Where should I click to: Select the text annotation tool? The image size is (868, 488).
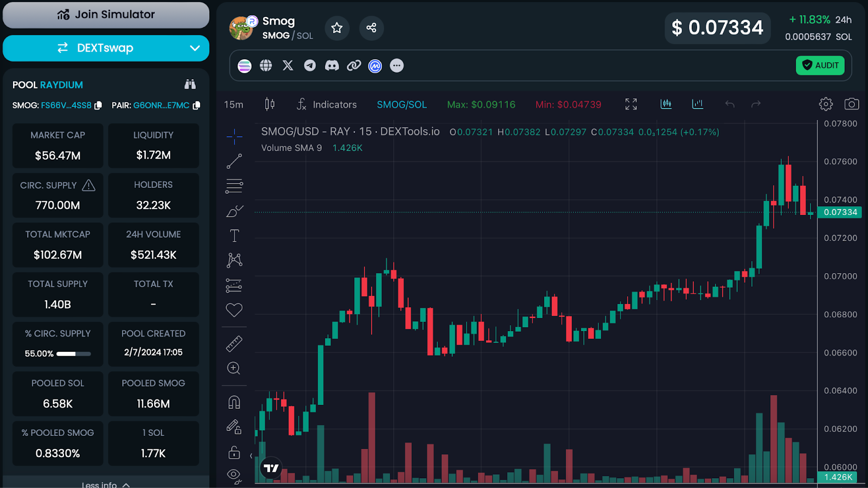click(x=234, y=236)
